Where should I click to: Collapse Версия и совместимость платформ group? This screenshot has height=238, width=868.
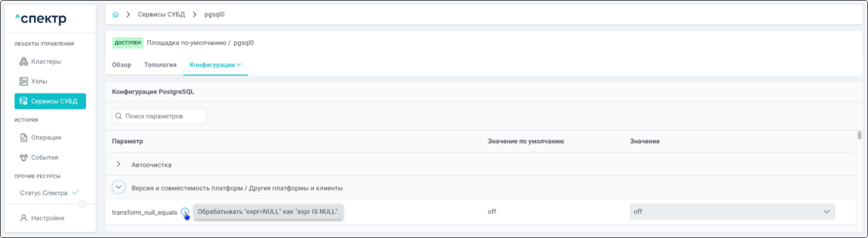[x=118, y=187]
